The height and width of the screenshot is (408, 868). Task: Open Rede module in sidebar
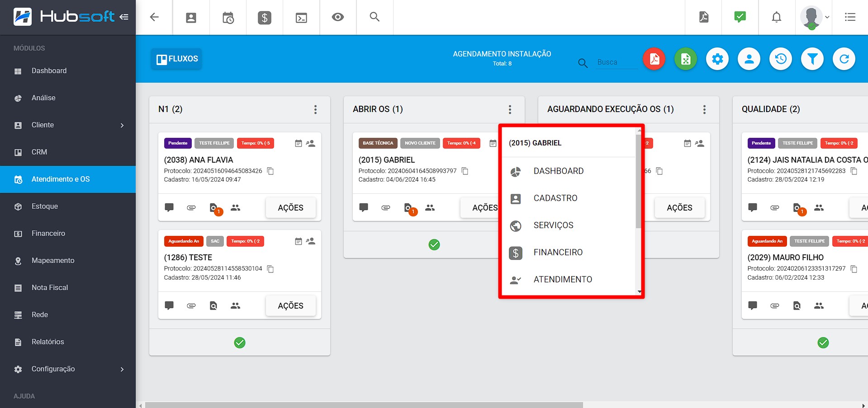(x=68, y=315)
